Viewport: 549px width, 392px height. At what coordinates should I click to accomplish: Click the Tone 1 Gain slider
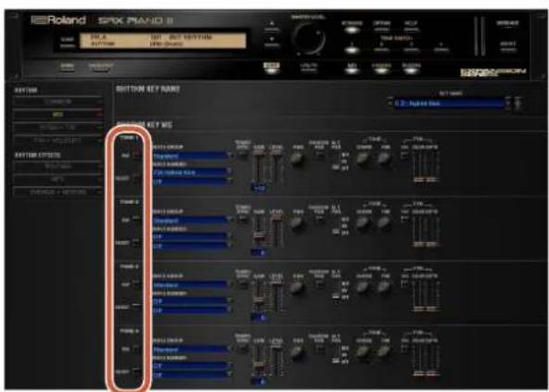pos(260,168)
